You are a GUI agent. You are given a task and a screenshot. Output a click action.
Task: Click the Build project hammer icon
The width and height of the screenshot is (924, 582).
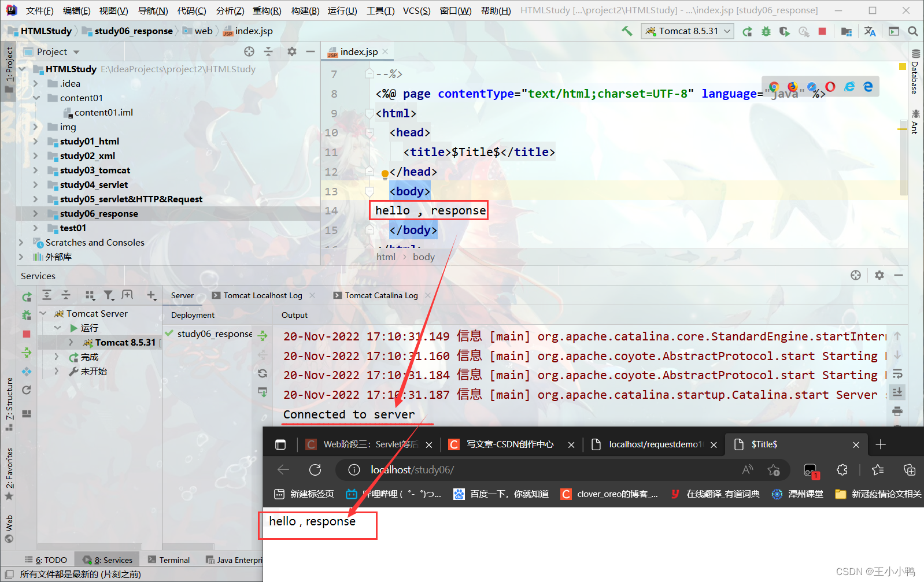[627, 31]
